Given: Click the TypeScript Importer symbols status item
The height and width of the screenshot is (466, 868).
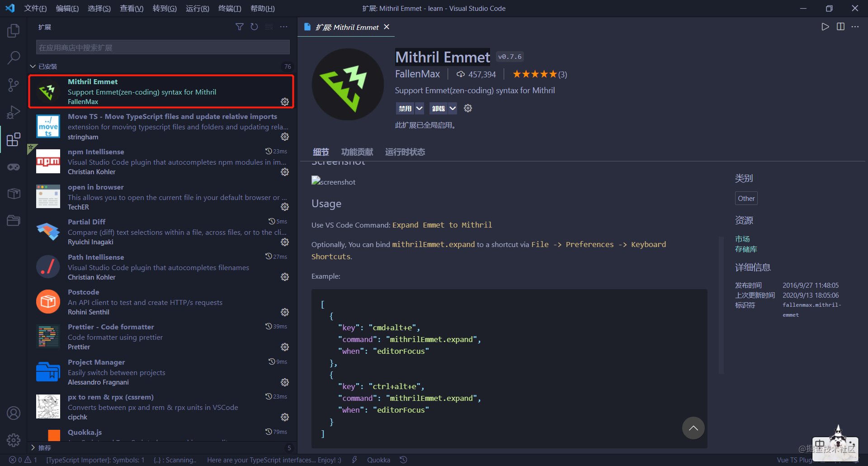Looking at the screenshot, I should (95, 460).
